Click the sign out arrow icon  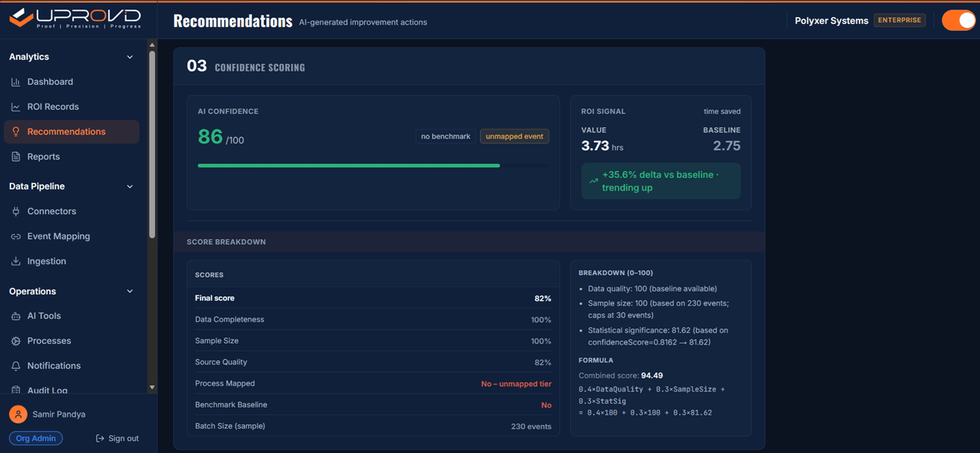(100, 439)
